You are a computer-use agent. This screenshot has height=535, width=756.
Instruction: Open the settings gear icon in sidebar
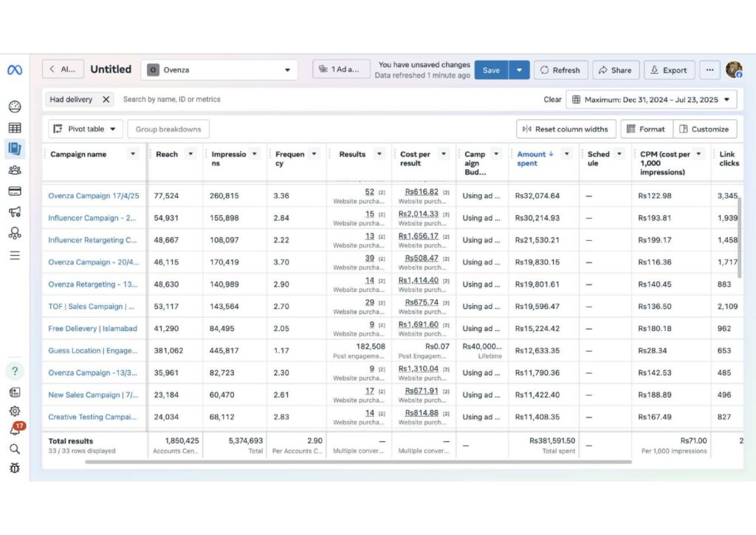click(x=15, y=411)
